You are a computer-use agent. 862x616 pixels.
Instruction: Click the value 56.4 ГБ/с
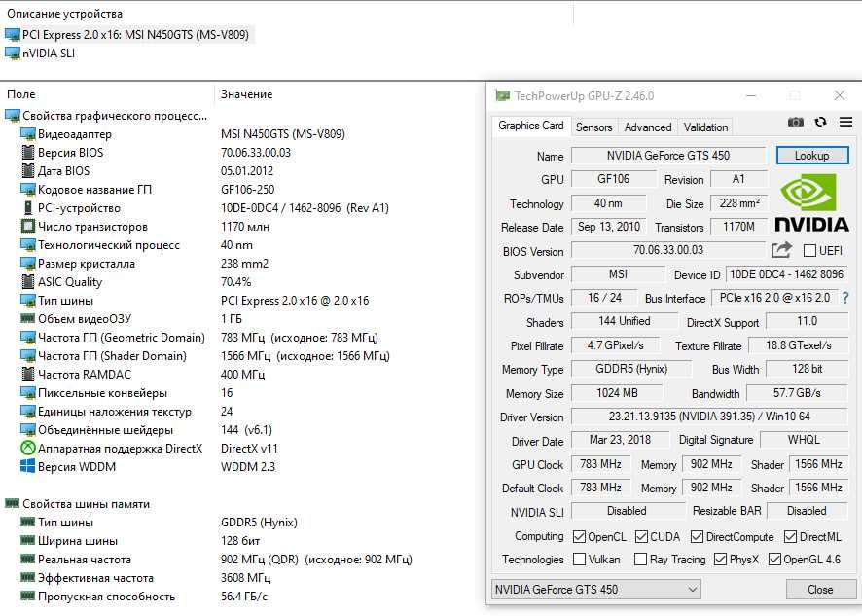coord(244,597)
